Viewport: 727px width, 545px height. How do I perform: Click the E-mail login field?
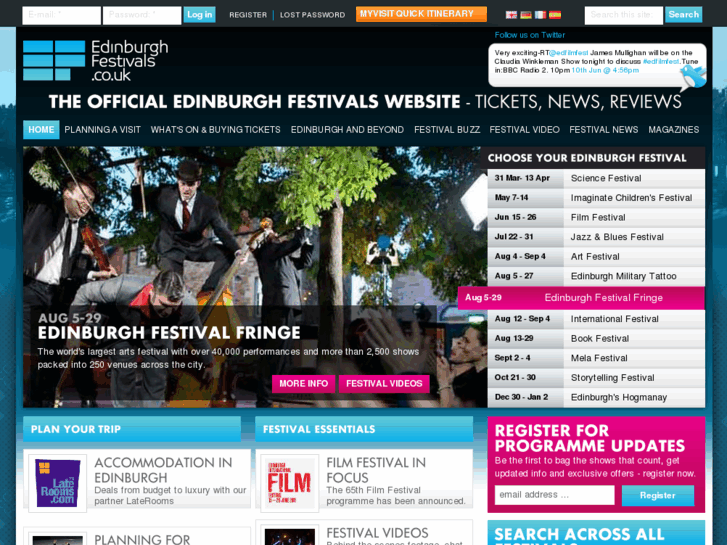pyautogui.click(x=61, y=15)
